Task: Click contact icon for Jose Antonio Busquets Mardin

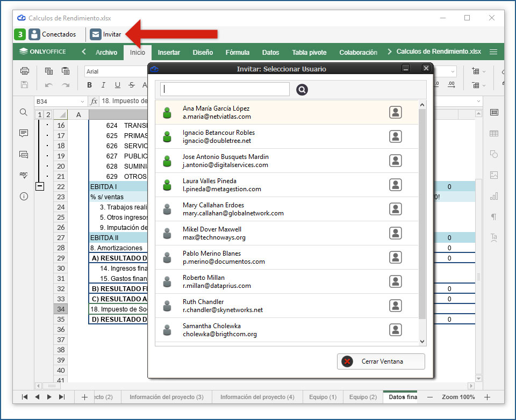Action: [x=395, y=161]
